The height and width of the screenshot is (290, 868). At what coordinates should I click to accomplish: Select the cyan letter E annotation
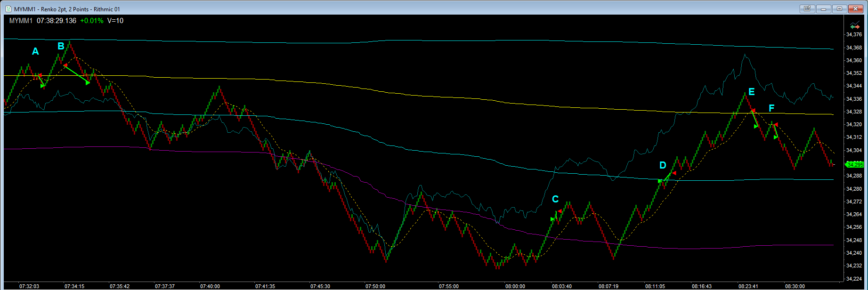pos(751,91)
